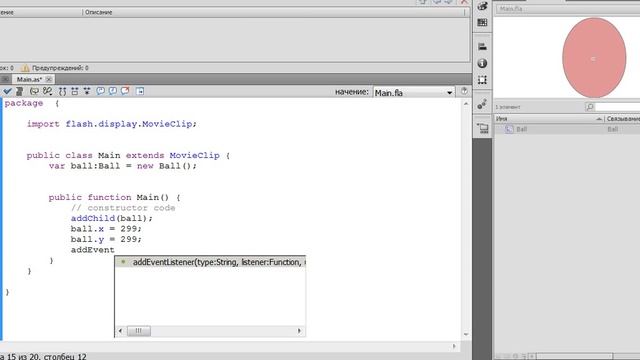The image size is (640, 360).
Task: Click code hint scrollbar right arrow
Action: [300, 331]
